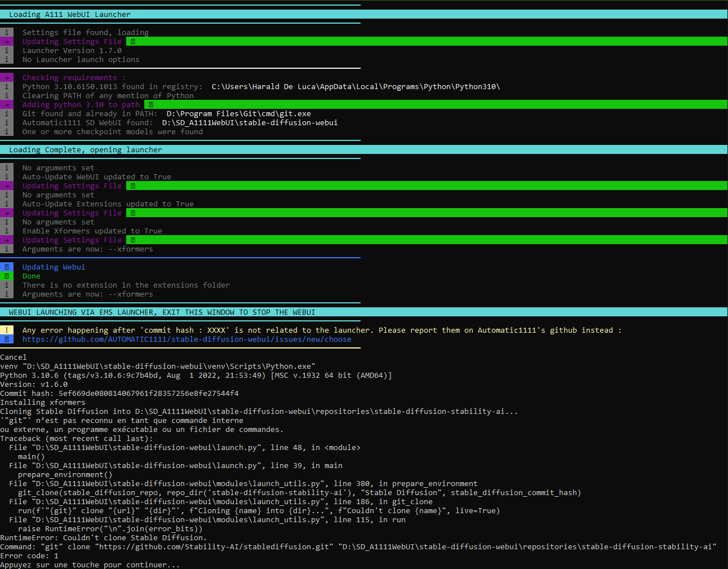Click the blue square icon beside "Updating Webui"
The image size is (728, 569).
(x=7, y=267)
